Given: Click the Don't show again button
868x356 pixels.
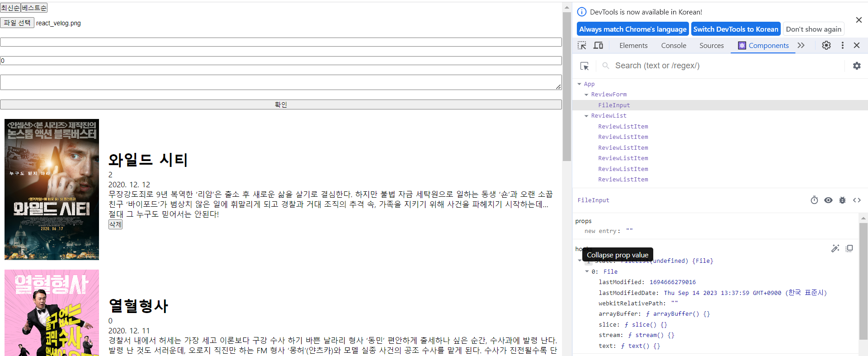Looking at the screenshot, I should [814, 29].
